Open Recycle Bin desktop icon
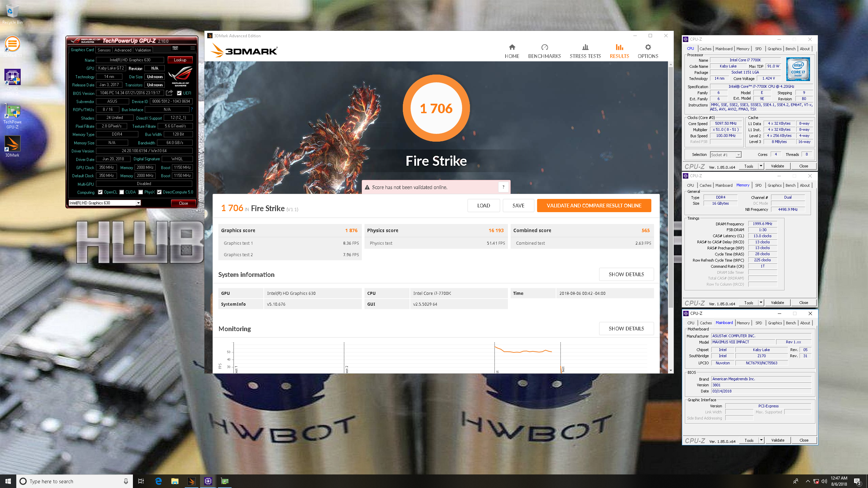868x488 pixels. coord(13,14)
